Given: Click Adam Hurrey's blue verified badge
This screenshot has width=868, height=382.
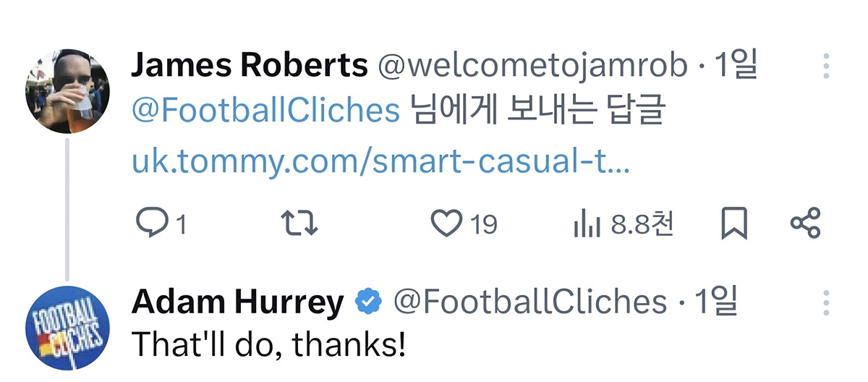Looking at the screenshot, I should pyautogui.click(x=369, y=303).
